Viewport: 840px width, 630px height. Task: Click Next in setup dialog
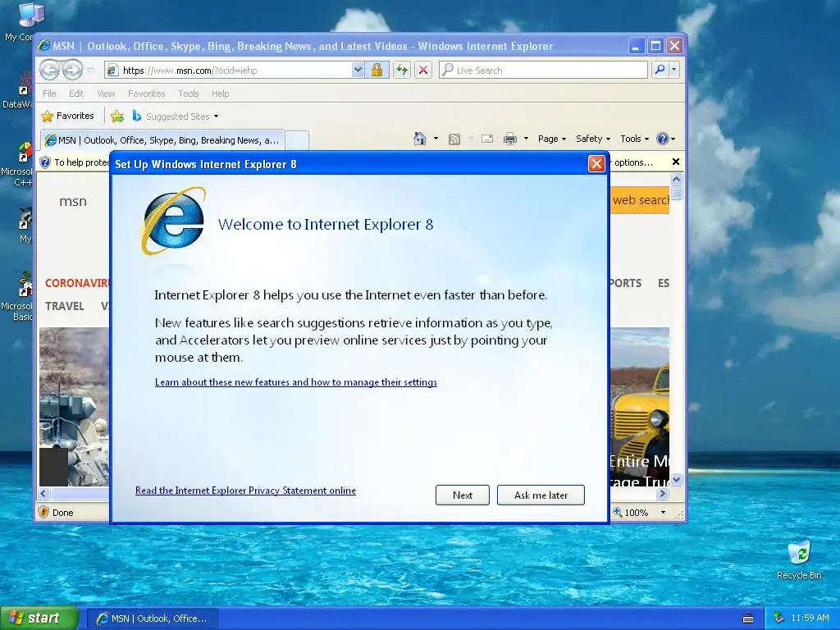463,495
